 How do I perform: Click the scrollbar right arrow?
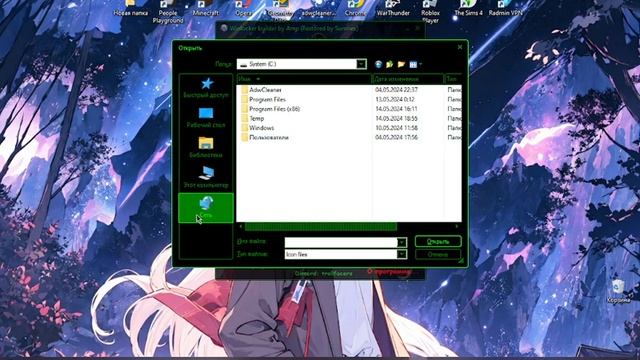coord(457,227)
